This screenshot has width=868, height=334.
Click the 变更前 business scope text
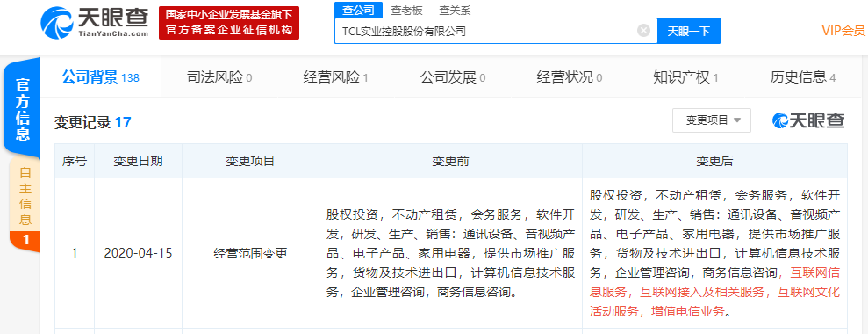450,253
